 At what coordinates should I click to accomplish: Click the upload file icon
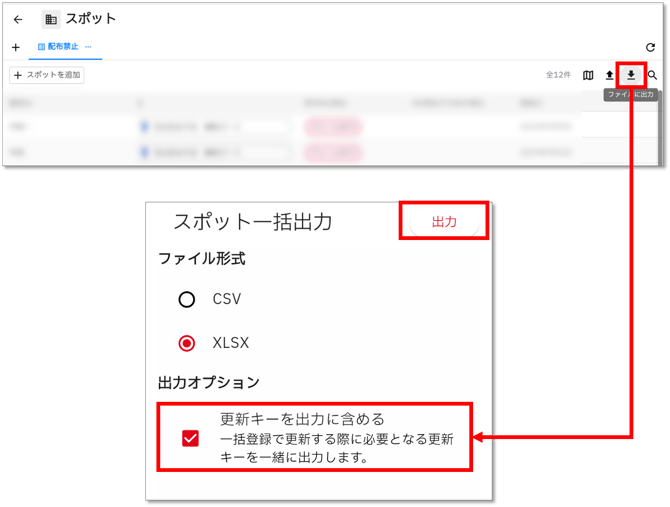pos(610,75)
